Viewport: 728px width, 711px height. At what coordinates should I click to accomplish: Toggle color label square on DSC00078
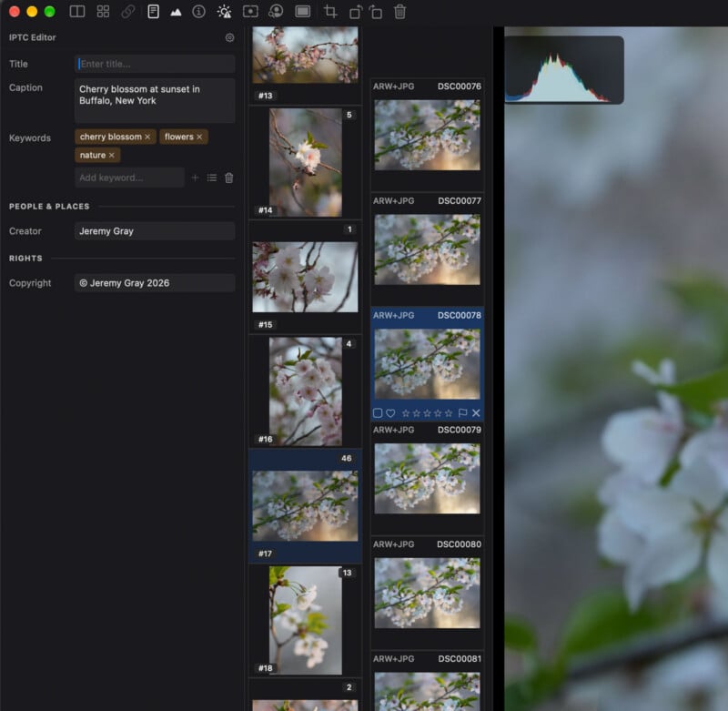[x=378, y=413]
